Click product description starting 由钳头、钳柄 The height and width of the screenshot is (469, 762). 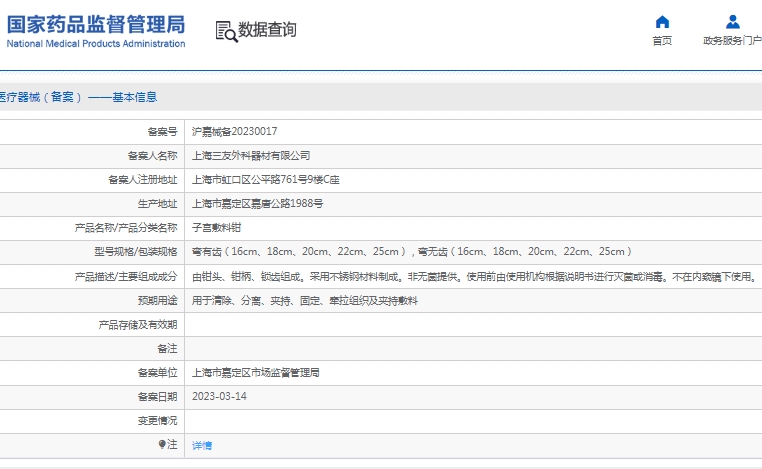click(474, 277)
